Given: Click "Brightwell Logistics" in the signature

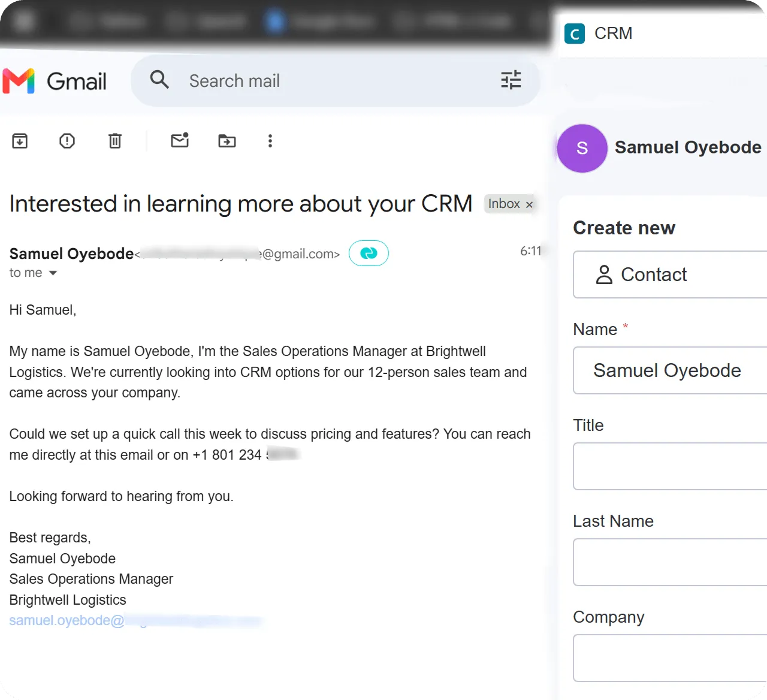Looking at the screenshot, I should (x=68, y=600).
